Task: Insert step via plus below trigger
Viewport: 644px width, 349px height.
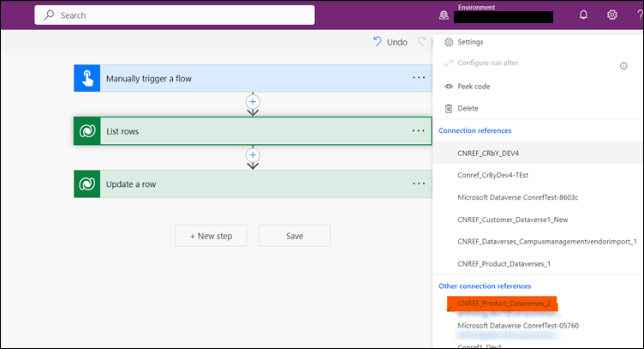Action: coord(253,102)
